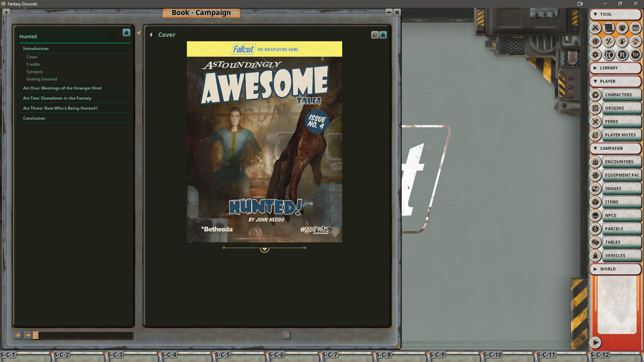Select the Txy tokens icon

[x=636, y=55]
